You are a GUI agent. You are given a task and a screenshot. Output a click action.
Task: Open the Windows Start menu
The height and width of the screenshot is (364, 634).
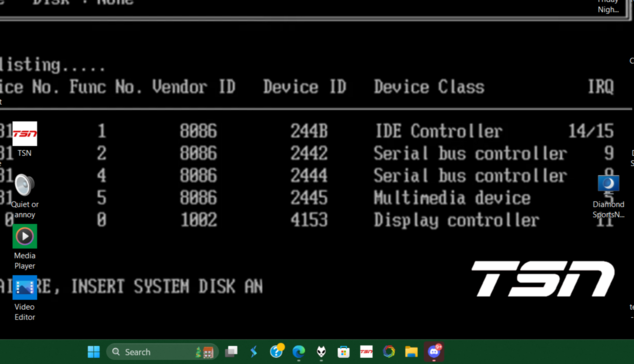pyautogui.click(x=93, y=352)
